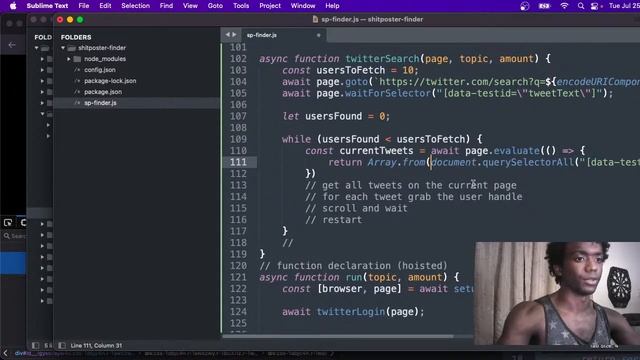Click the usersToFetch constant on line 103
The image size is (640, 360).
point(351,70)
